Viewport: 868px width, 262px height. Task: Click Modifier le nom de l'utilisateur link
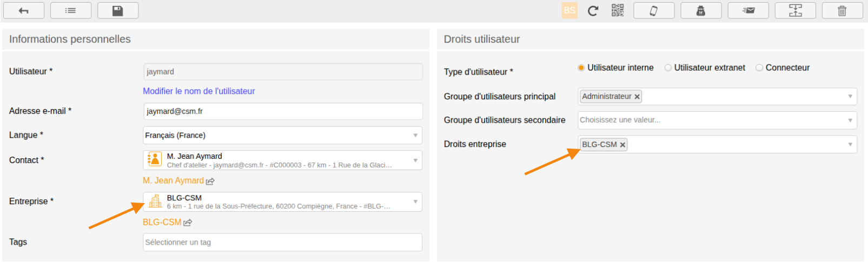pos(198,91)
